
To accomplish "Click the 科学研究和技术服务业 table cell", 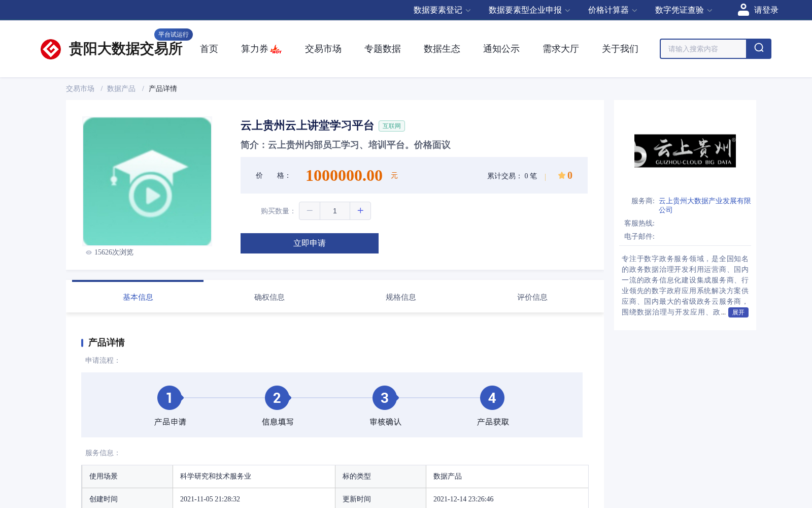I will 254,477.
